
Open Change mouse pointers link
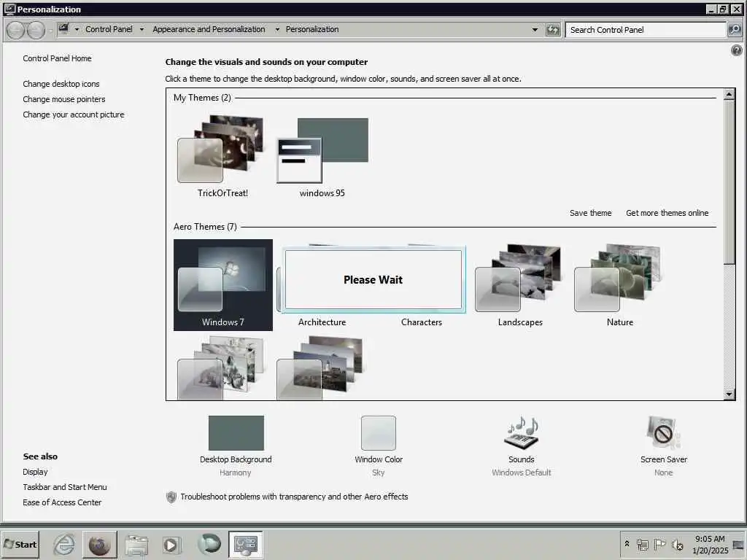click(x=64, y=99)
